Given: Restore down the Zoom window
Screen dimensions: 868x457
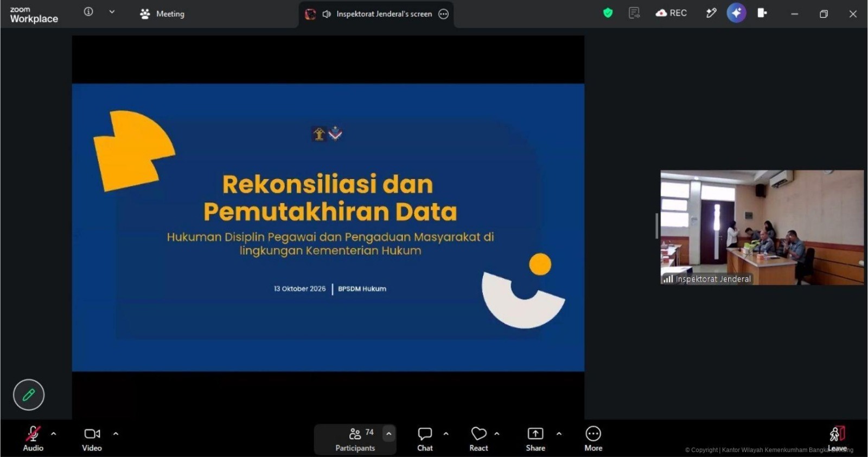Looking at the screenshot, I should [x=824, y=14].
